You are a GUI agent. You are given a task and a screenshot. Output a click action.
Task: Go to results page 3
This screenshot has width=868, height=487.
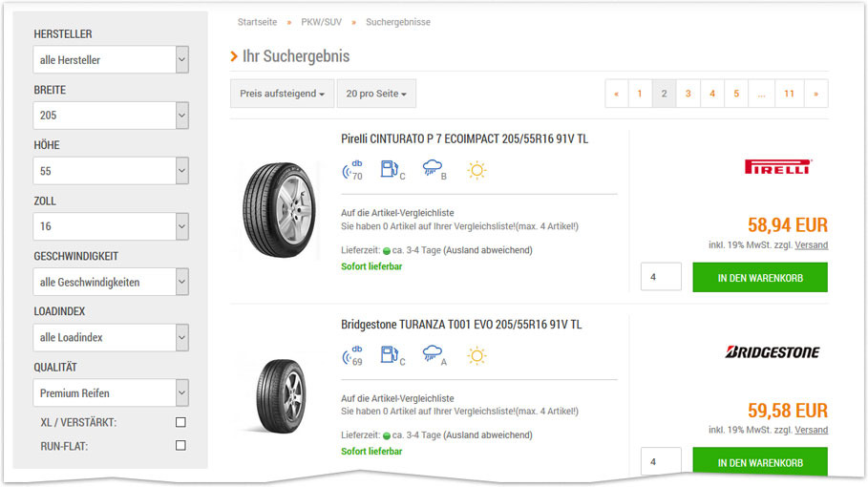(688, 94)
